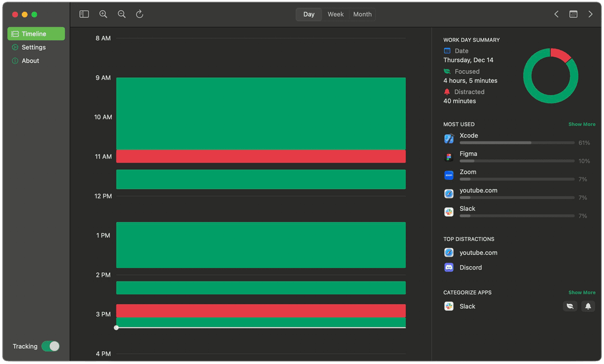Viewport: 604px width, 364px height.
Task: Show More in the Categorize Apps section
Action: (x=582, y=292)
